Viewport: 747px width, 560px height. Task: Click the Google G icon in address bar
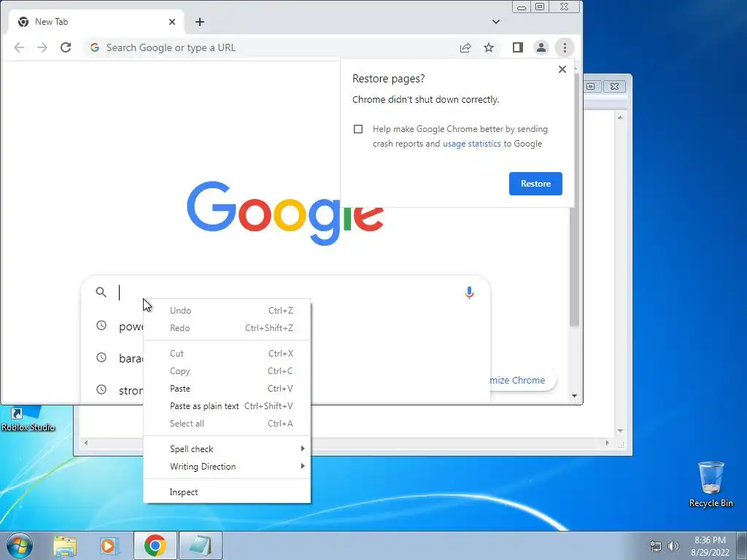pos(95,47)
